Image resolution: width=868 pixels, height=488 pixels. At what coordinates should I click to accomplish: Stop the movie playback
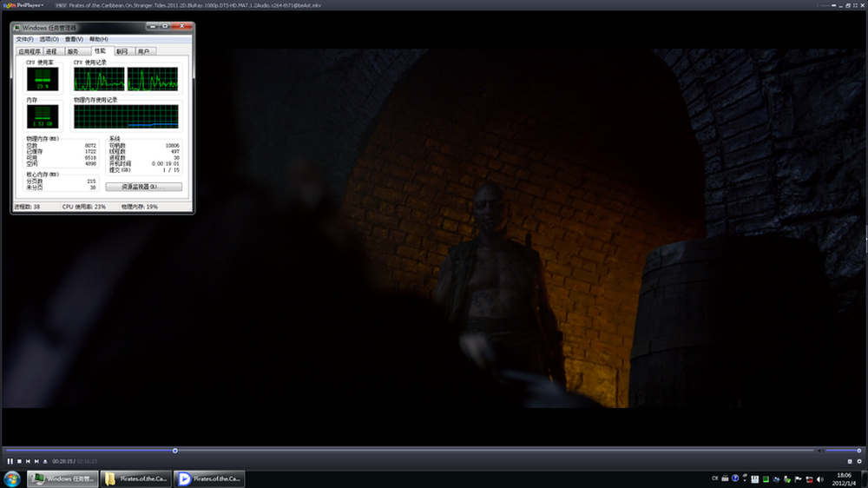(19, 461)
